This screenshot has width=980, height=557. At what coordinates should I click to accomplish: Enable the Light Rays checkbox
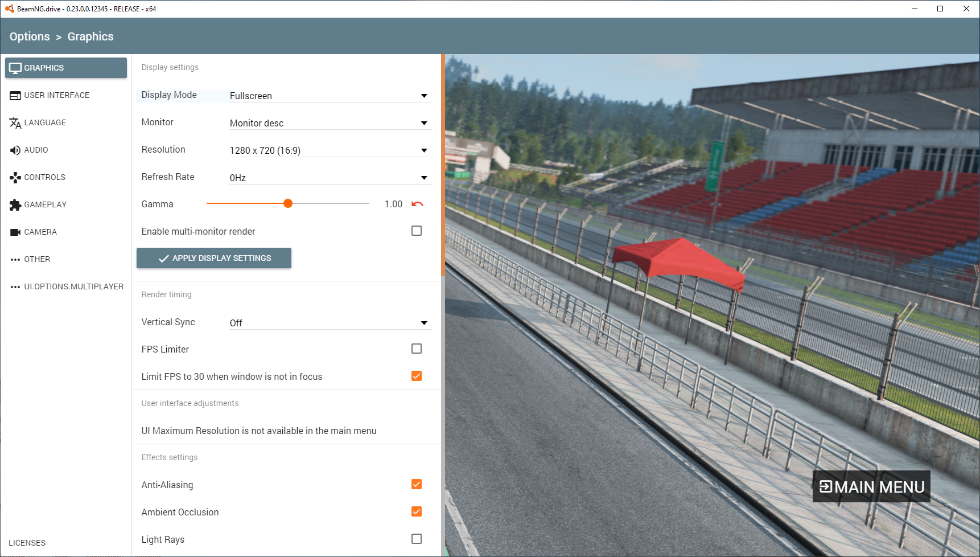click(x=417, y=539)
